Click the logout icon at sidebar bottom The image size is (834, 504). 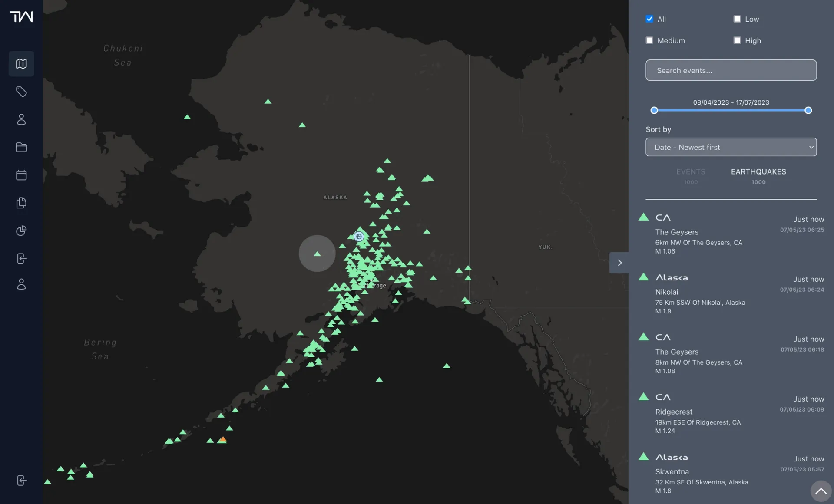(21, 480)
